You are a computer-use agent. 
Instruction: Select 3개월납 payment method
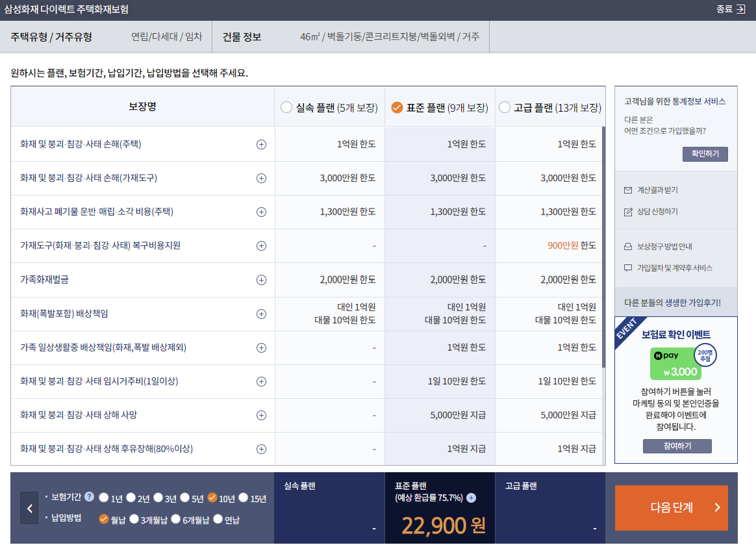pyautogui.click(x=134, y=519)
